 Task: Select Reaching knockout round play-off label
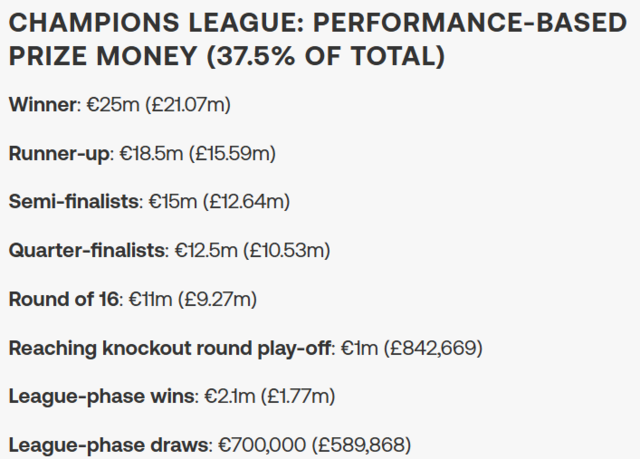click(169, 348)
